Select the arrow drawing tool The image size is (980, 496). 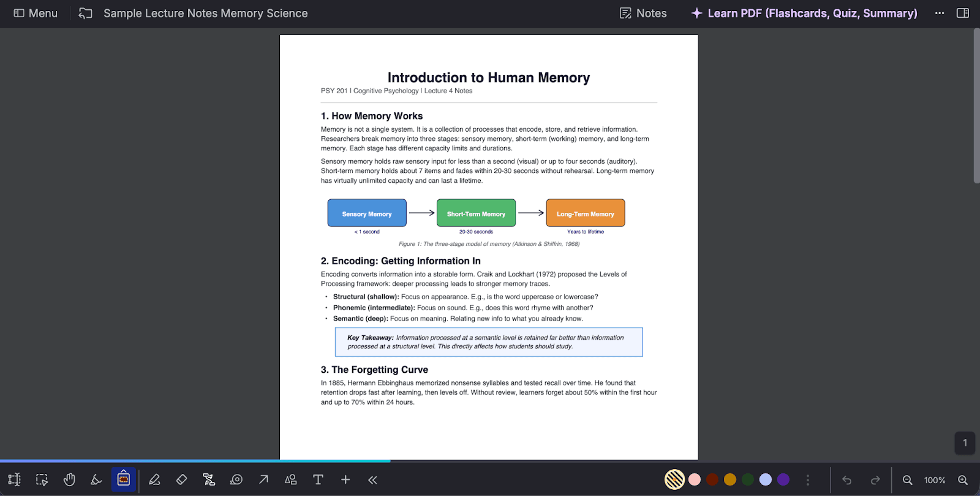pyautogui.click(x=263, y=479)
